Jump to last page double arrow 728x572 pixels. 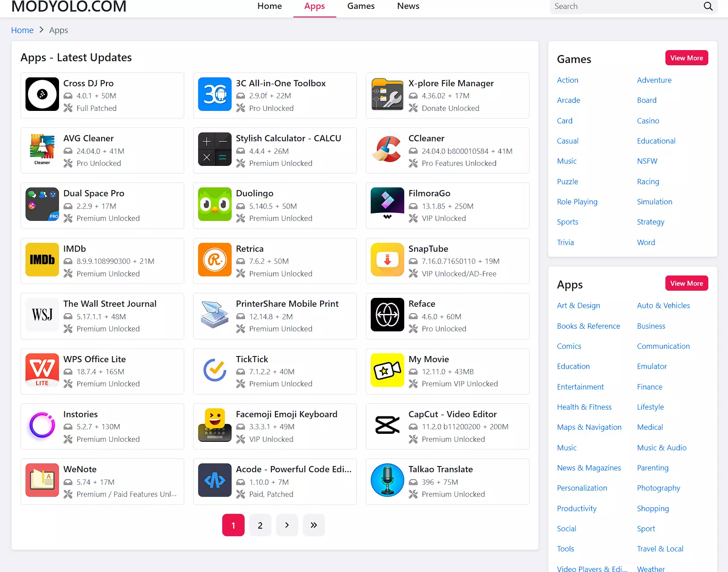314,525
